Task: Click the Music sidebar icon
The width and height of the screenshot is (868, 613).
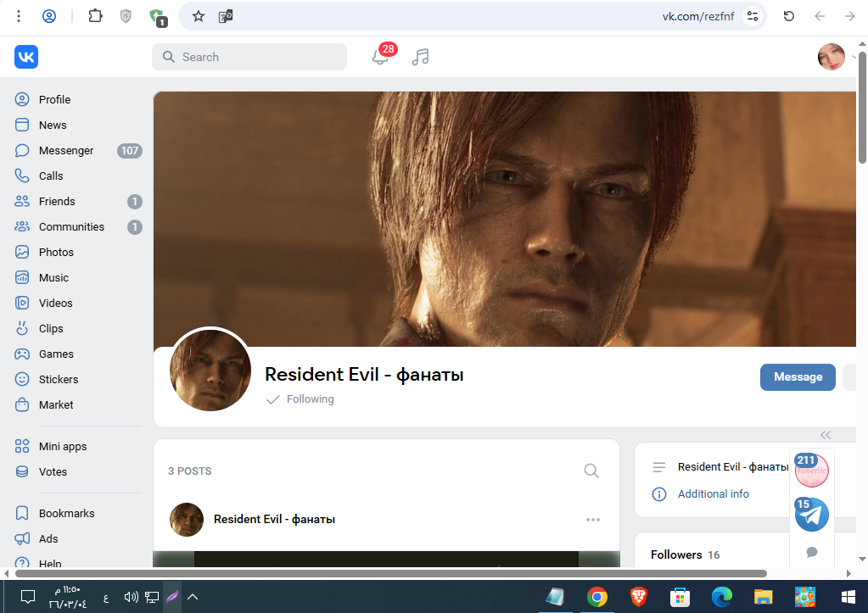Action: click(x=22, y=278)
